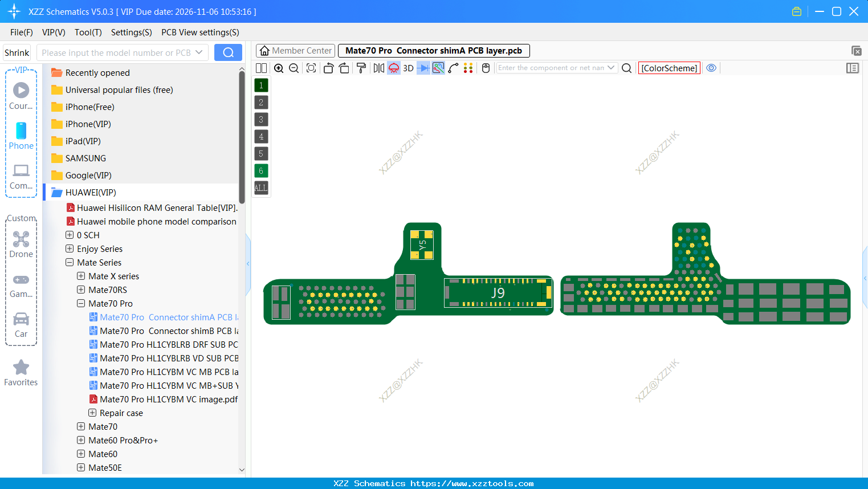Click the blue model search button
Screen dimensions: 868x489
tap(228, 52)
